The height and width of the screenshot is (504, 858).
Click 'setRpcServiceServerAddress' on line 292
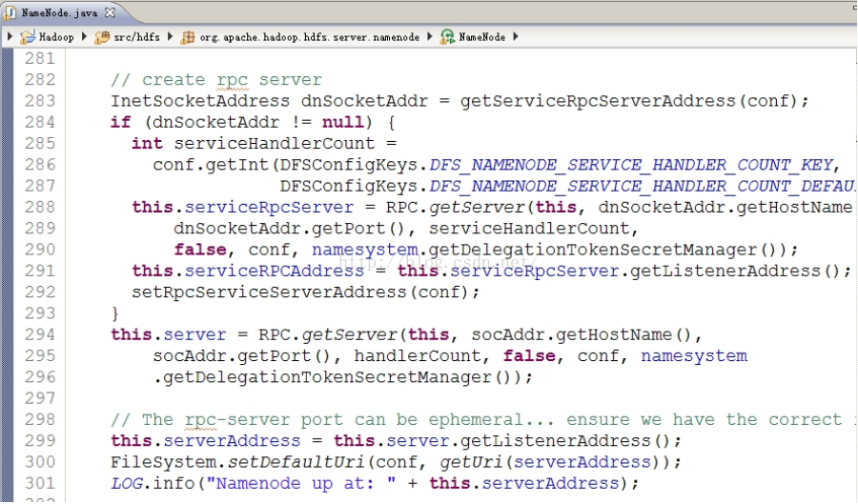(269, 292)
